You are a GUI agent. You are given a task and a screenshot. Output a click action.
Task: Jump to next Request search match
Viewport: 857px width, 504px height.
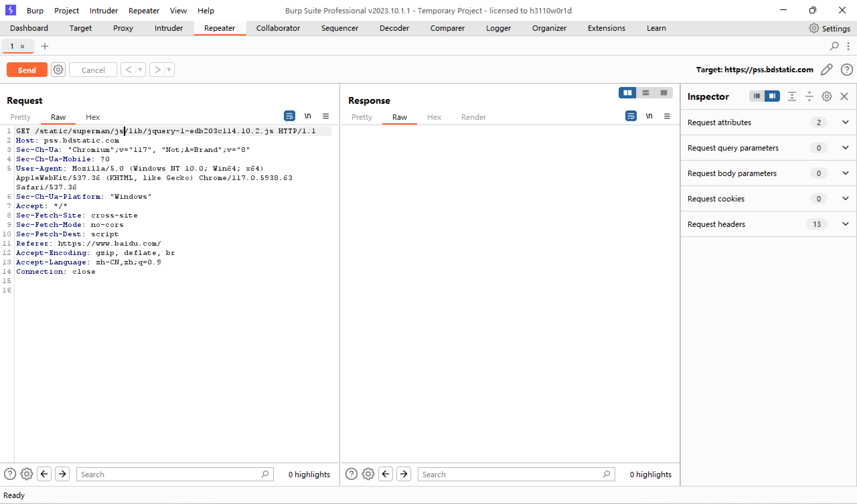tap(62, 474)
